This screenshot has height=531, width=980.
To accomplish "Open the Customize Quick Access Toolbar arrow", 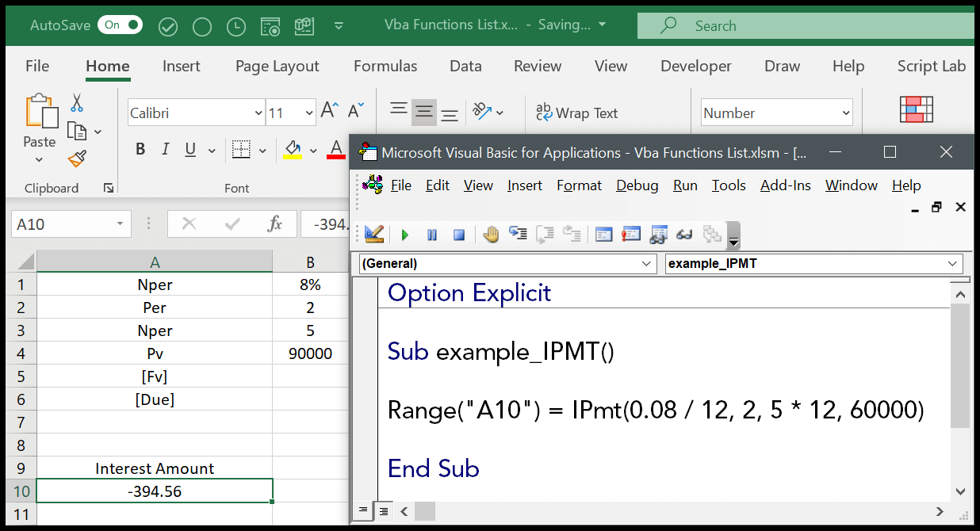I will tap(339, 26).
